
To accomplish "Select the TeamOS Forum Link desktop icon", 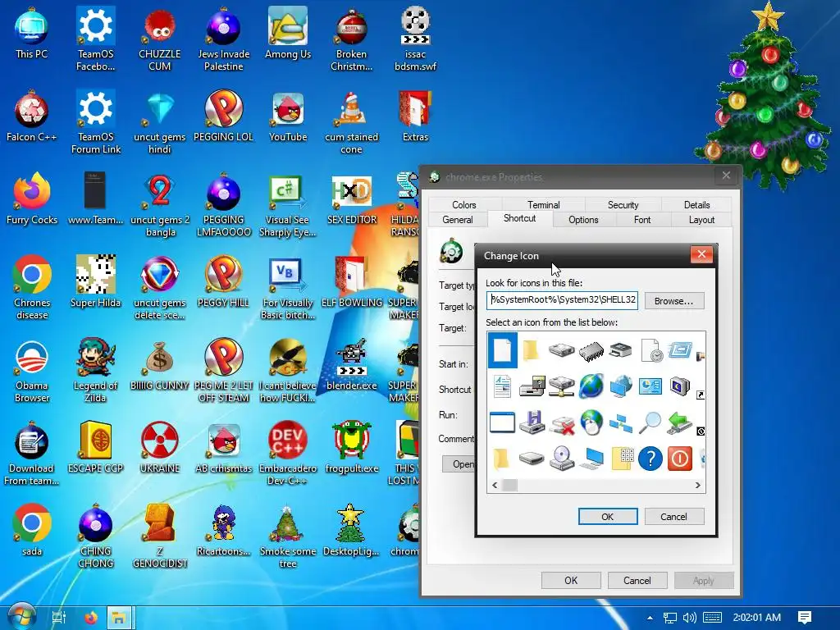I will tap(95, 123).
